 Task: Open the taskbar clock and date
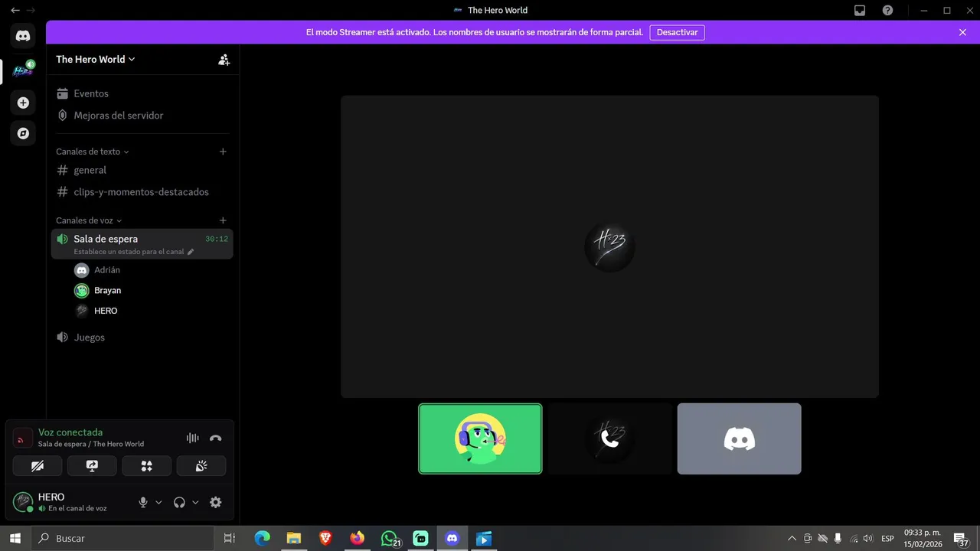tap(923, 538)
